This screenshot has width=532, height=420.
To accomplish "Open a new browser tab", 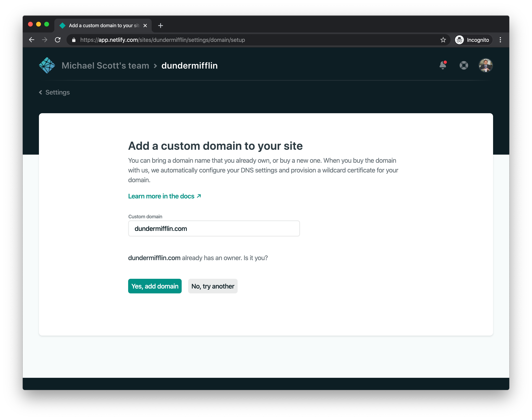I will pos(160,26).
